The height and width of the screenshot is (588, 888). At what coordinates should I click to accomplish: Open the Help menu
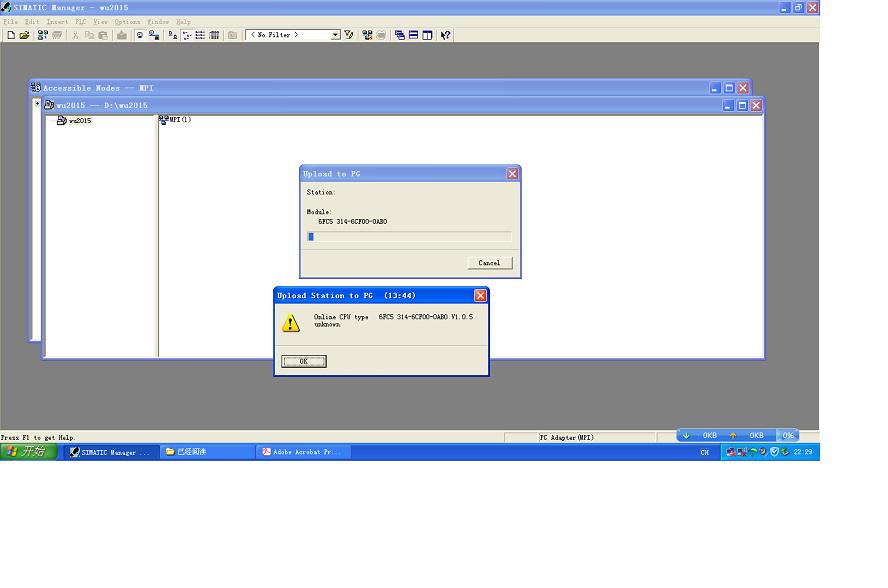click(183, 22)
